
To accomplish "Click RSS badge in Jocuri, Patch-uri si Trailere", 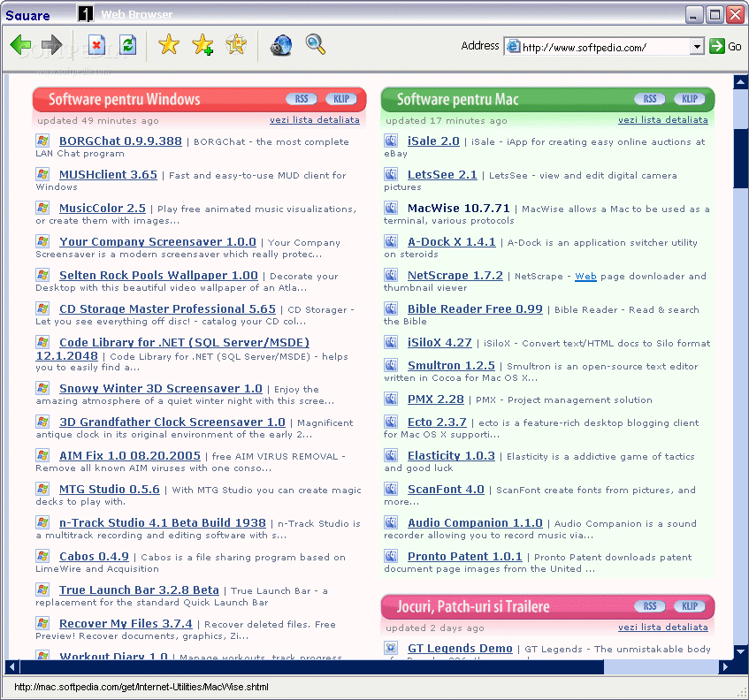I will click(x=650, y=606).
